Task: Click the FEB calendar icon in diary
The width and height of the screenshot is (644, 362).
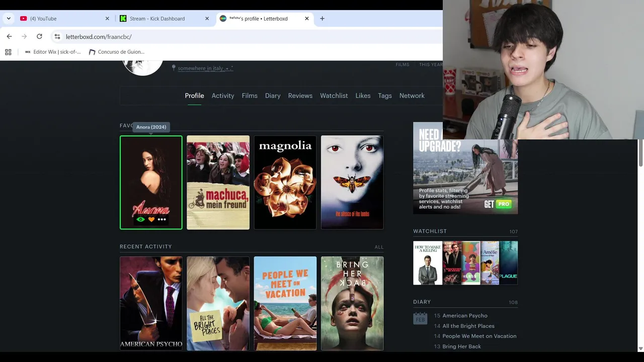Action: [420, 318]
